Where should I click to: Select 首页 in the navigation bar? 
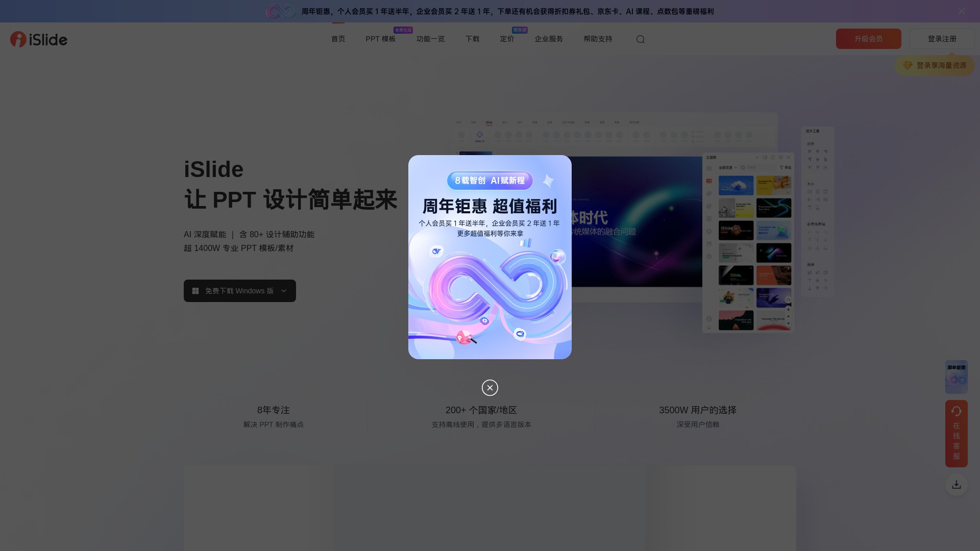click(x=338, y=39)
